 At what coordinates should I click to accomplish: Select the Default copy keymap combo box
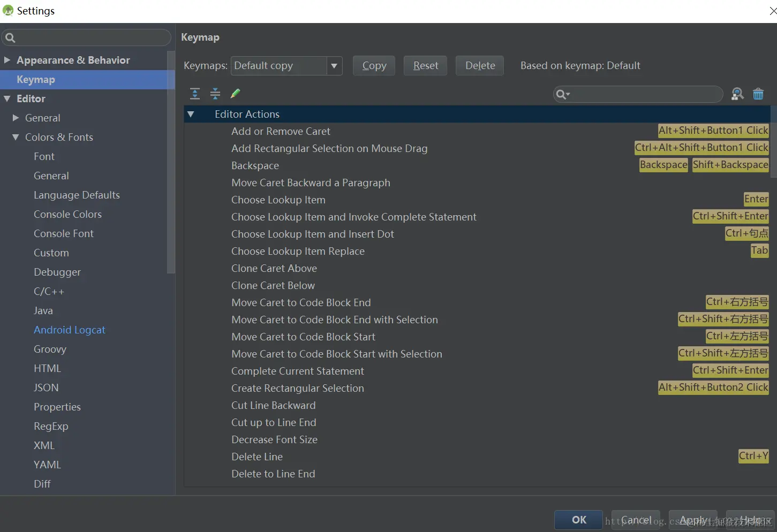pyautogui.click(x=286, y=66)
